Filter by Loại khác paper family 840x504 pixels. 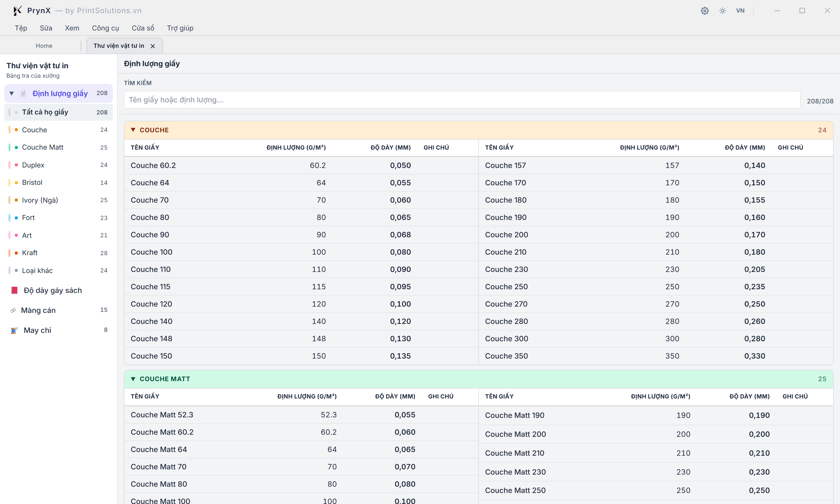pyautogui.click(x=58, y=270)
